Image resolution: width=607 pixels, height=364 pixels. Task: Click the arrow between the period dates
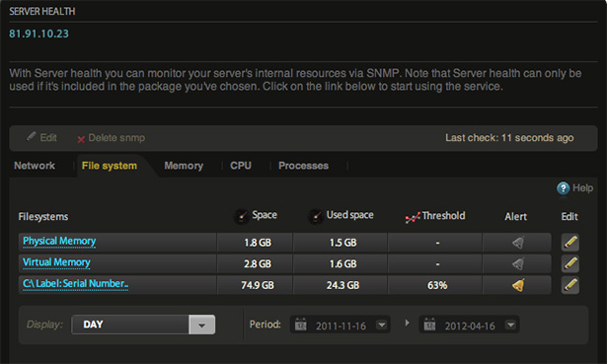click(x=407, y=323)
